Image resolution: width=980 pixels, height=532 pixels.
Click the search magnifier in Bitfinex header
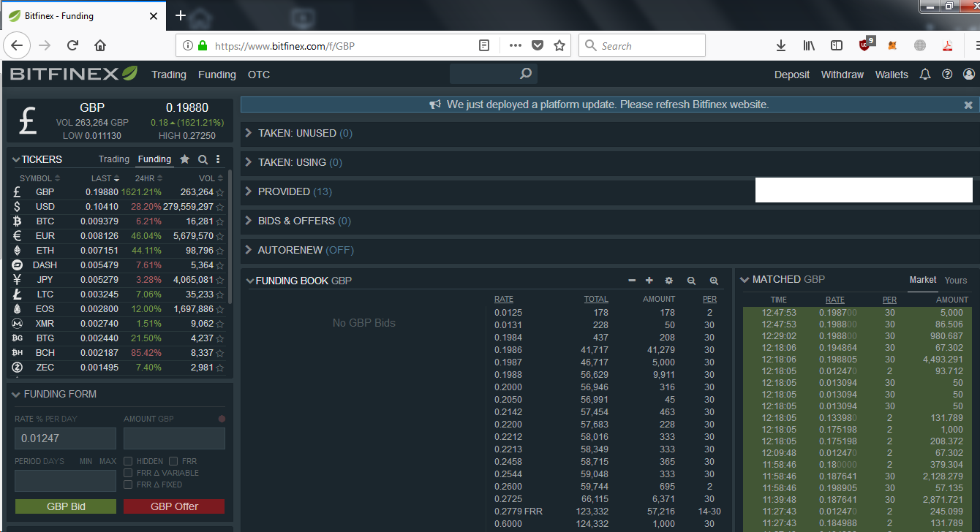525,74
